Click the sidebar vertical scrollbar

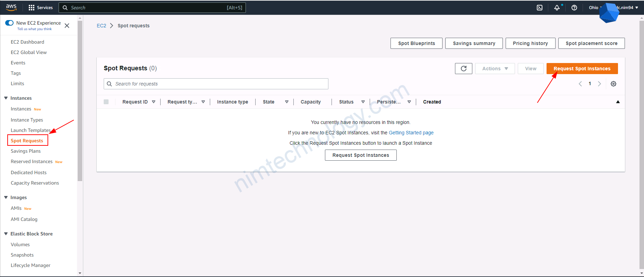pos(80,101)
